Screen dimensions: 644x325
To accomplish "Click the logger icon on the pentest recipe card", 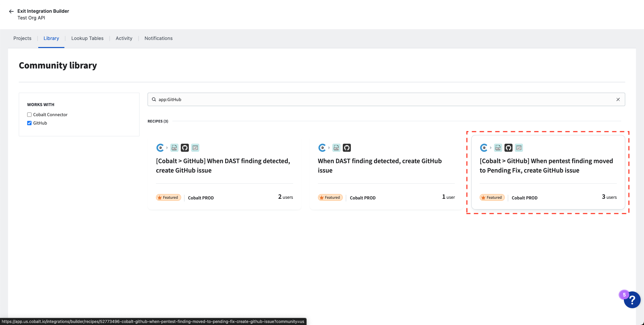I will tap(498, 148).
